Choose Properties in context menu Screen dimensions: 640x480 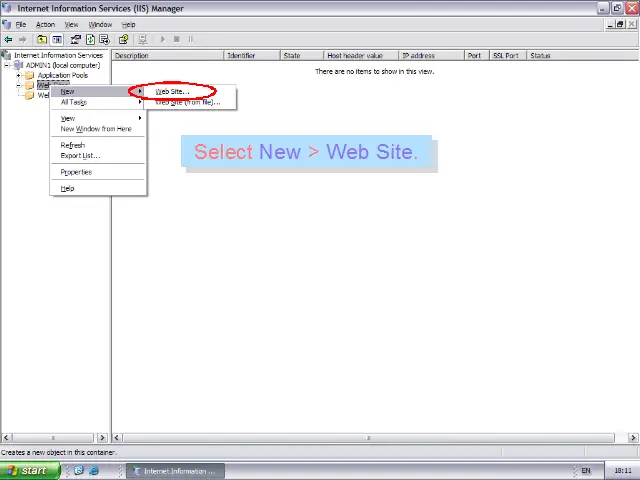[x=98, y=172]
